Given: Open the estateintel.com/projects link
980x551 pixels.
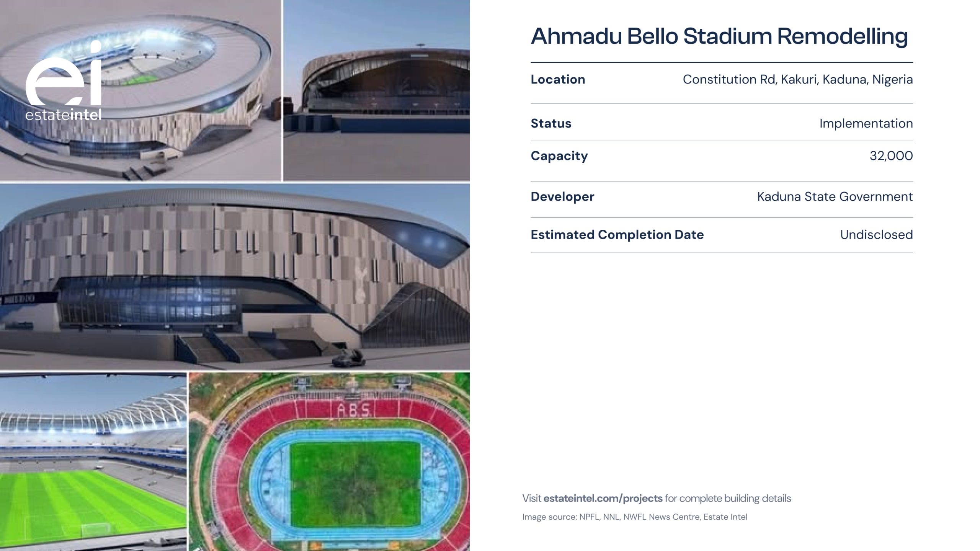Looking at the screenshot, I should click(x=603, y=498).
